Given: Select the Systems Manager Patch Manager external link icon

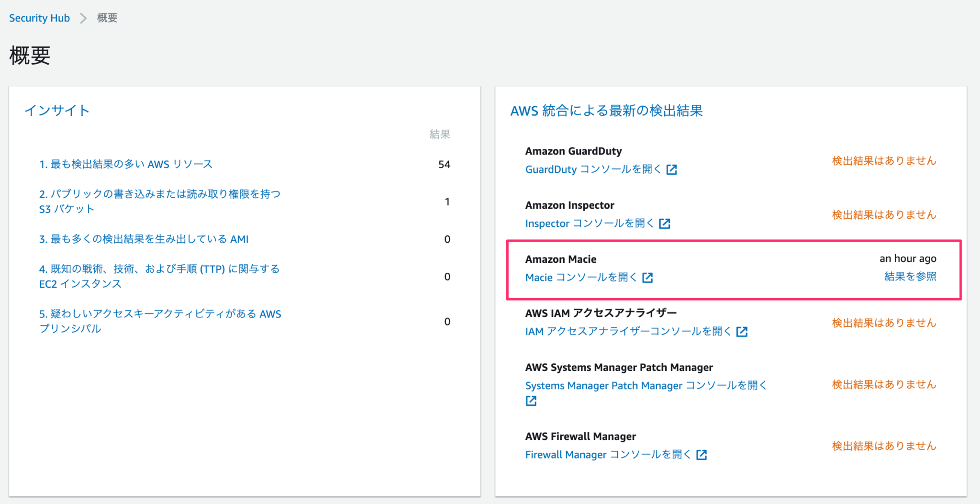Looking at the screenshot, I should 531,401.
